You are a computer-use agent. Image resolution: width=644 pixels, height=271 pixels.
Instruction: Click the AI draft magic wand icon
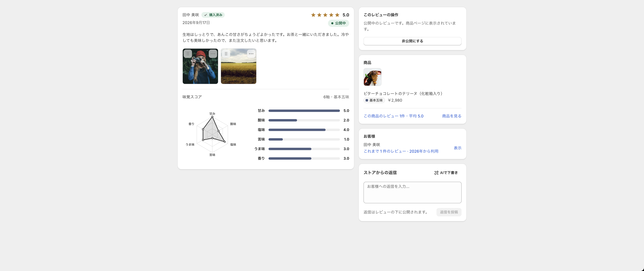(x=436, y=173)
